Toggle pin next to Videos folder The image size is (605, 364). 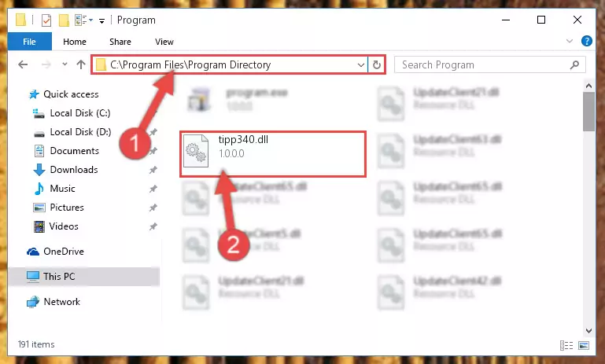click(153, 226)
